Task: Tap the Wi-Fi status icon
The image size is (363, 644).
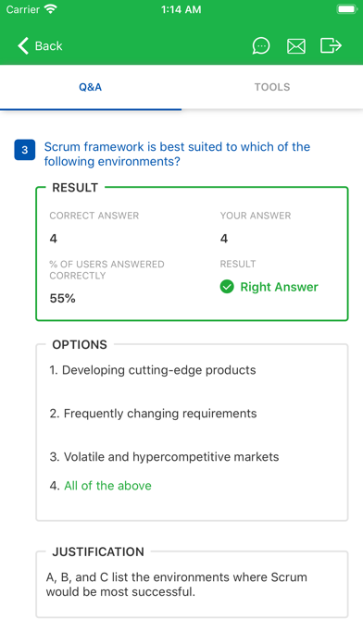Action: click(51, 9)
